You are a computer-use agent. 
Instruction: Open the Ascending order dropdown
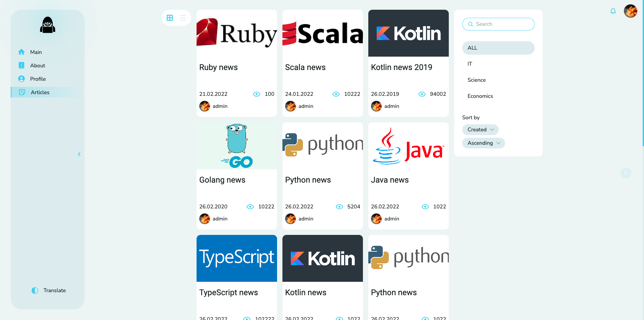484,143
